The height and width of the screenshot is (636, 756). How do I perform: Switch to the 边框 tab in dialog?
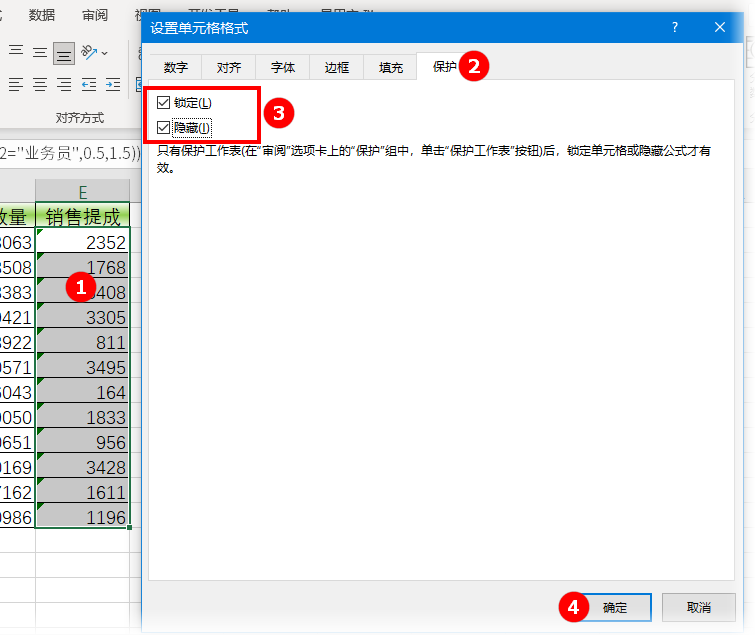click(337, 67)
